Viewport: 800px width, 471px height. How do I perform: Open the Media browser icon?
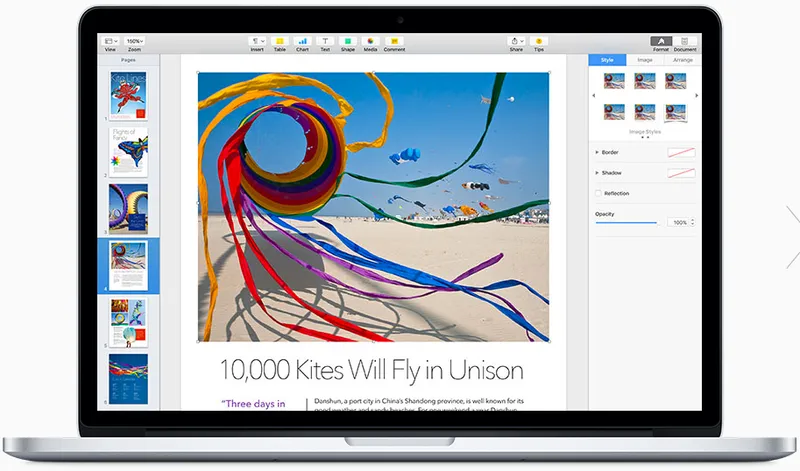pos(370,41)
